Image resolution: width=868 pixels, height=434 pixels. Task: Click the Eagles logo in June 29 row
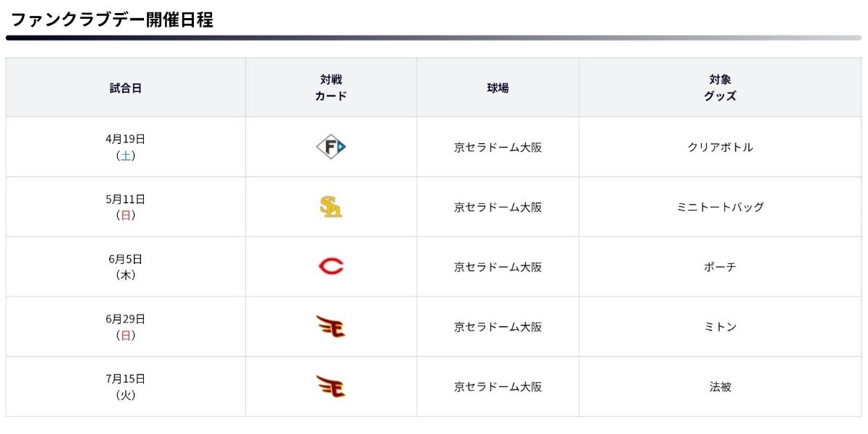(x=331, y=327)
